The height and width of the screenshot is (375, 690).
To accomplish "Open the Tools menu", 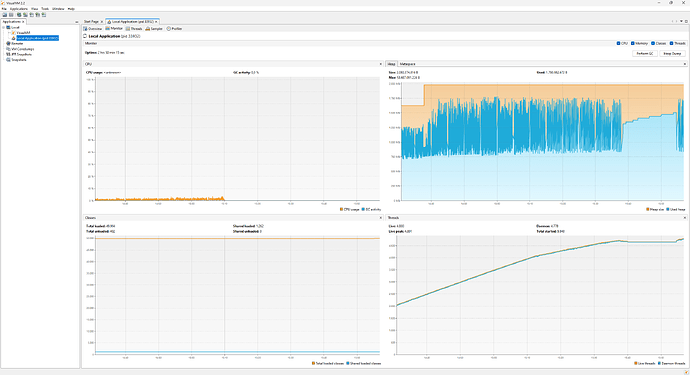I will coord(45,9).
